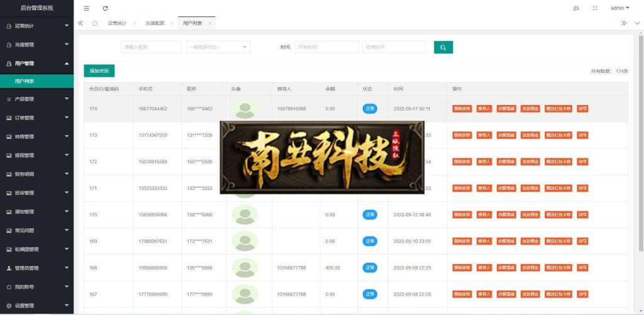
Task: Click the 添加会员 button
Action: point(99,71)
